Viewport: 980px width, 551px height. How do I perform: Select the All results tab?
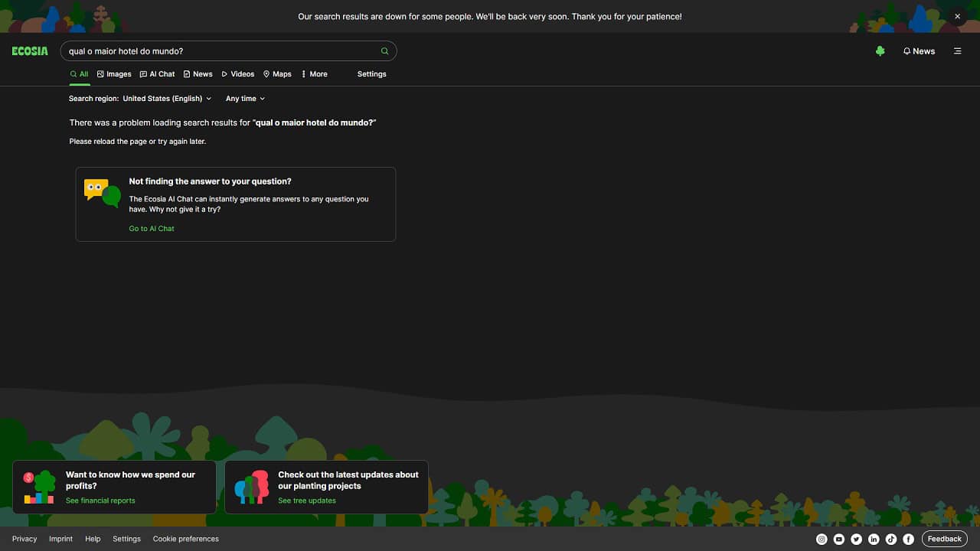[x=79, y=74]
